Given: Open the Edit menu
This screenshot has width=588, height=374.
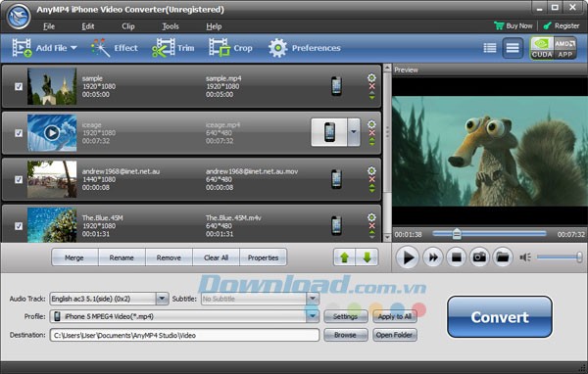Looking at the screenshot, I should (x=88, y=26).
